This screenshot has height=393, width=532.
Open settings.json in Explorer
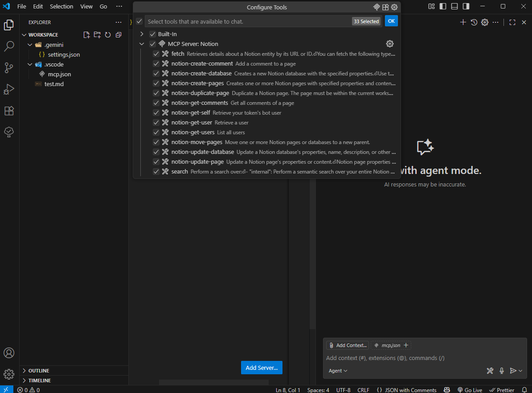click(x=64, y=54)
